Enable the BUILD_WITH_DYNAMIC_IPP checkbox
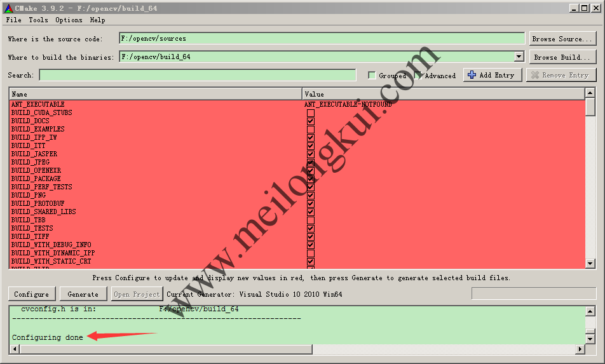The image size is (605, 364). coord(311,253)
